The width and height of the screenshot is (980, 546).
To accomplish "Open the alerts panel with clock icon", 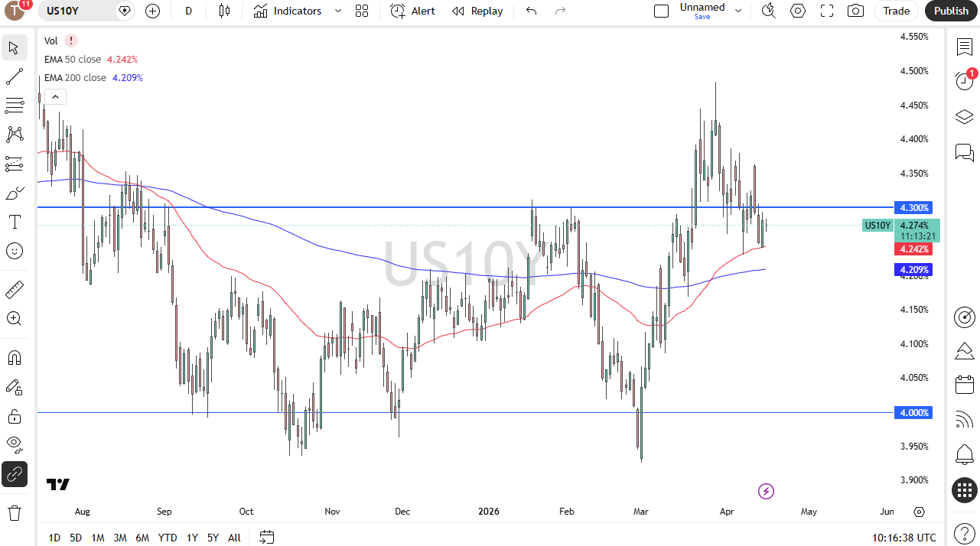I will pyautogui.click(x=964, y=80).
